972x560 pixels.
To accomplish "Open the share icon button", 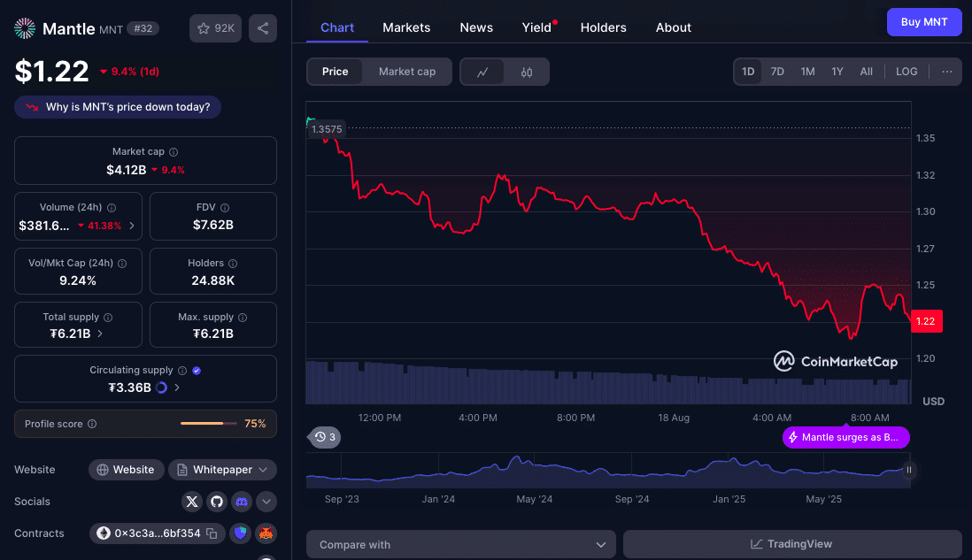I will pyautogui.click(x=263, y=28).
